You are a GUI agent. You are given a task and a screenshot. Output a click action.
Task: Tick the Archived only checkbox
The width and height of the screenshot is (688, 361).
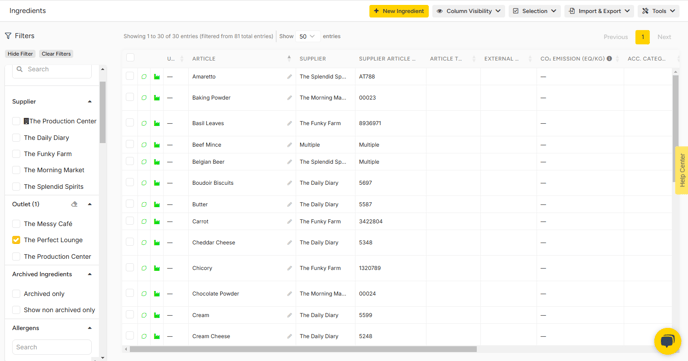[x=16, y=293]
